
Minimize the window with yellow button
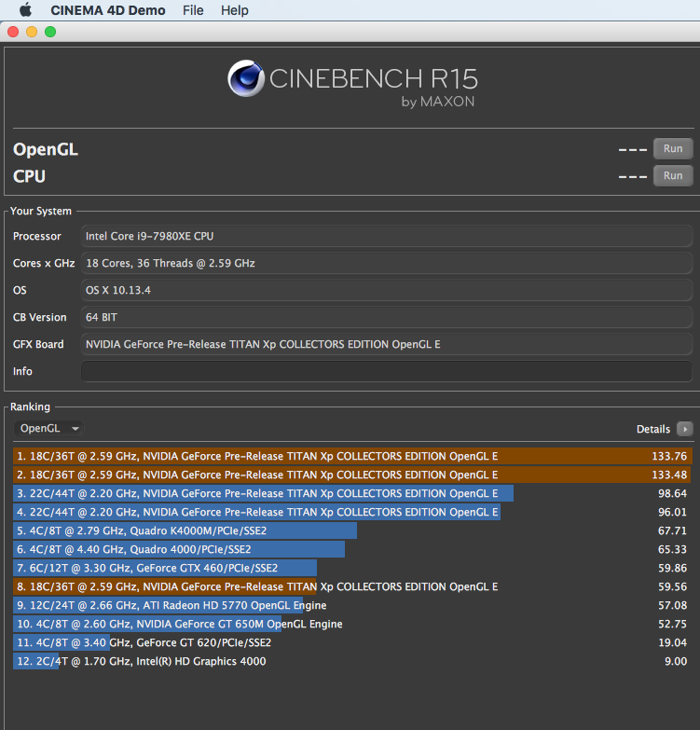point(32,32)
